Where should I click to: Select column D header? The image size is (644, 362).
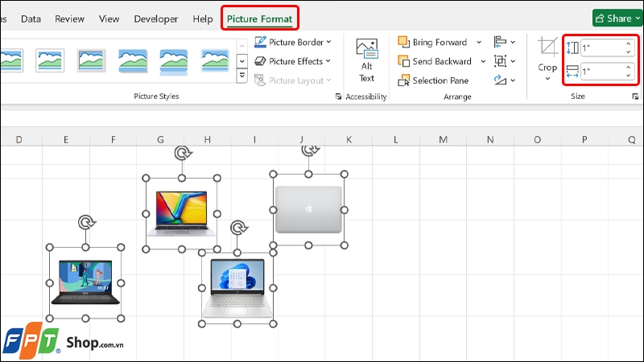(x=19, y=139)
